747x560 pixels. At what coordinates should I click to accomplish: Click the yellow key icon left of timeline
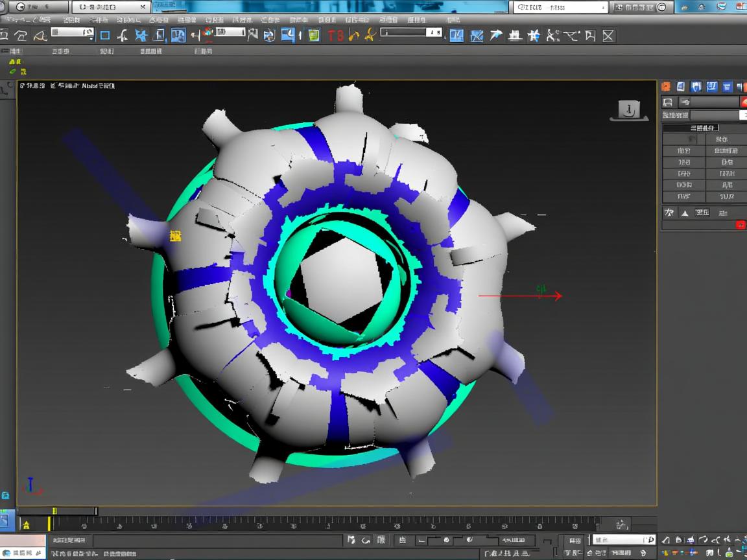[27, 524]
